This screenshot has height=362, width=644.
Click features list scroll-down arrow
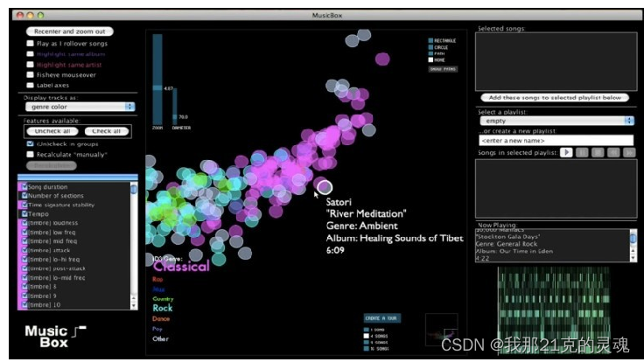[134, 305]
